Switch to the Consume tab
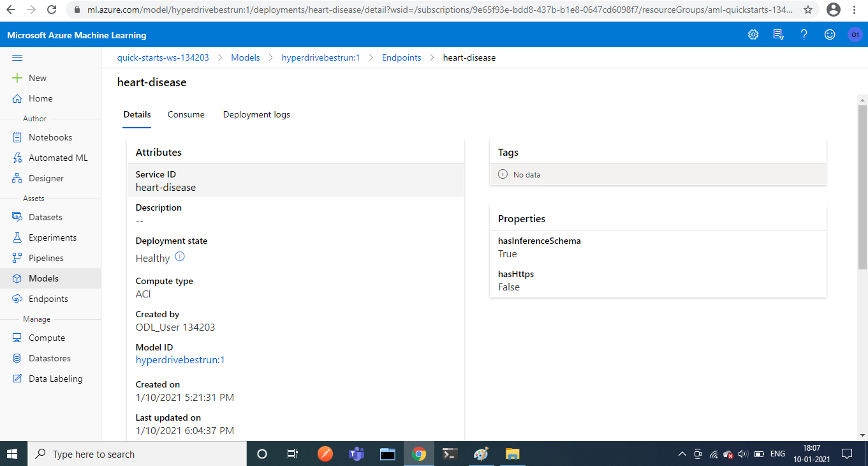 pyautogui.click(x=186, y=114)
